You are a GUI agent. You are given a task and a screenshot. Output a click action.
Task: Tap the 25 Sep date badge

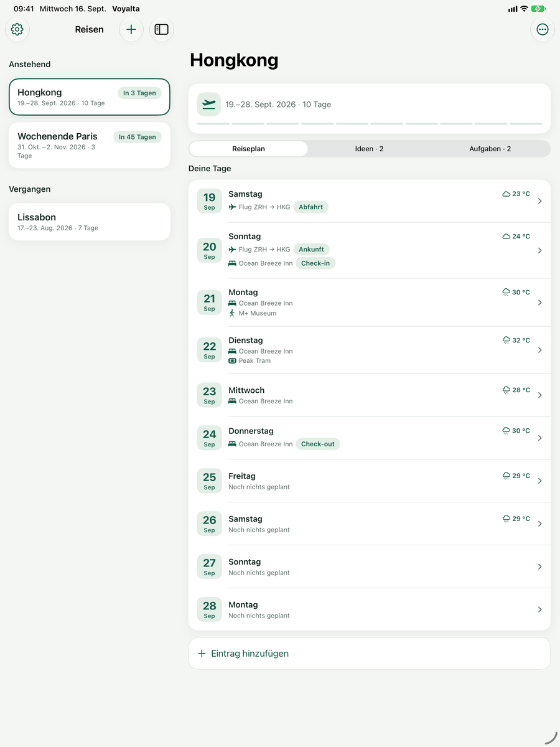209,481
